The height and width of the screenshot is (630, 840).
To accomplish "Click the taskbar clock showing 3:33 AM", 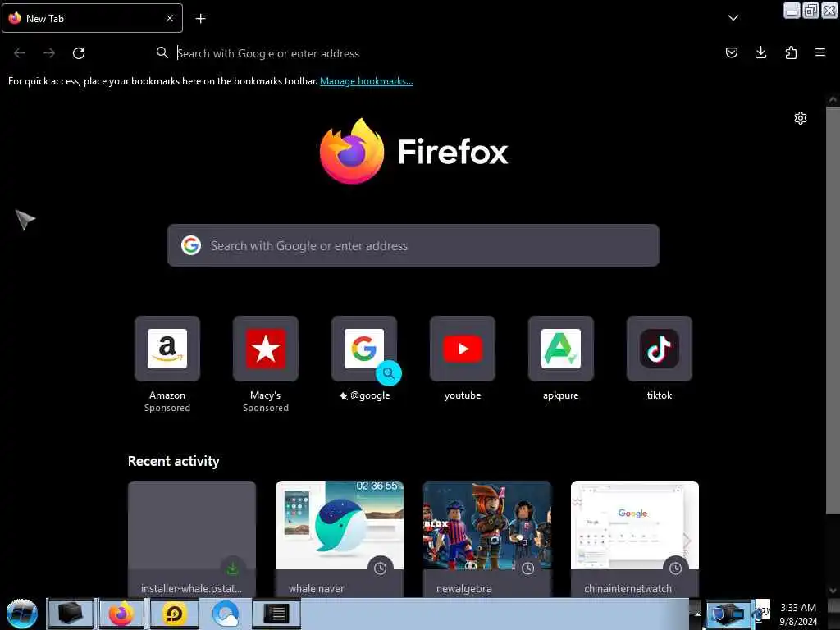I will (x=798, y=614).
